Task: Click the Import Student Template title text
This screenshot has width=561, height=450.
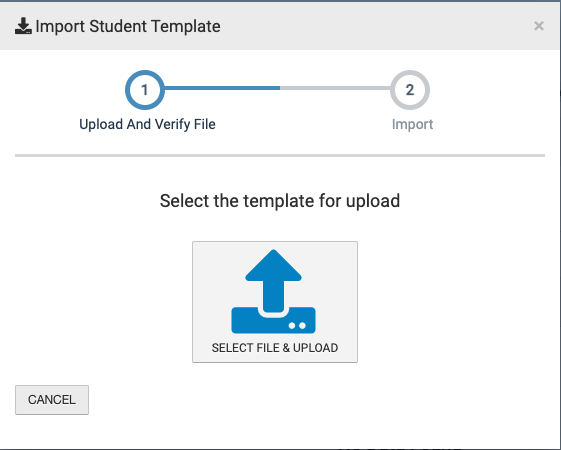Action: (x=128, y=26)
